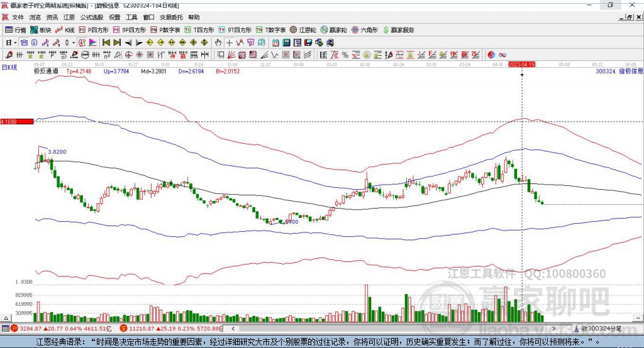Image resolution: width=644 pixels, height=348 pixels.
Task: Toggle the crosshair cursor mode
Action: tap(229, 43)
